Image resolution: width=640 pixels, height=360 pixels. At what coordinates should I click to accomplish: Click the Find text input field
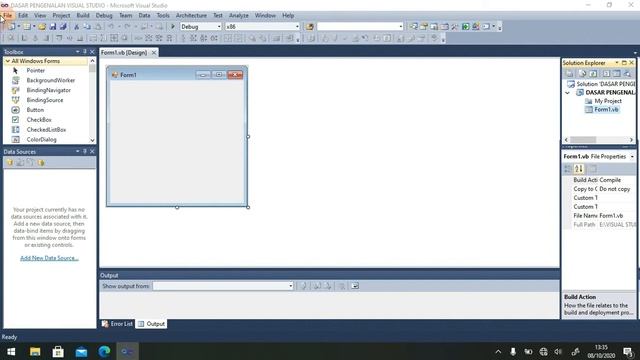(x=358, y=27)
